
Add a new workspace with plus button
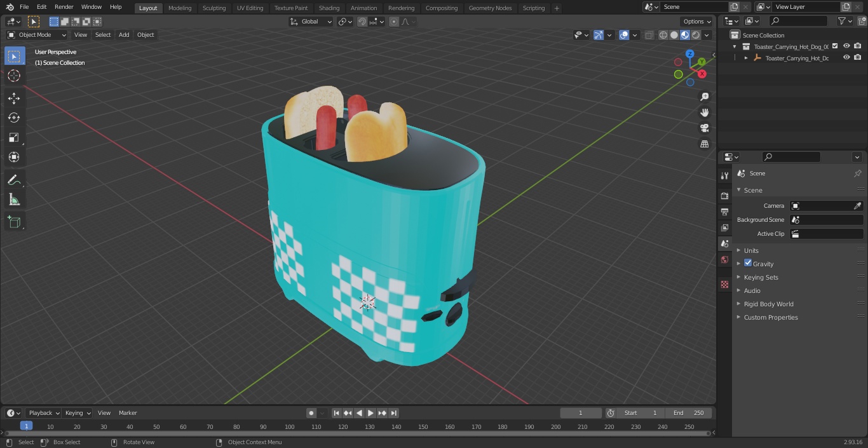pyautogui.click(x=557, y=8)
